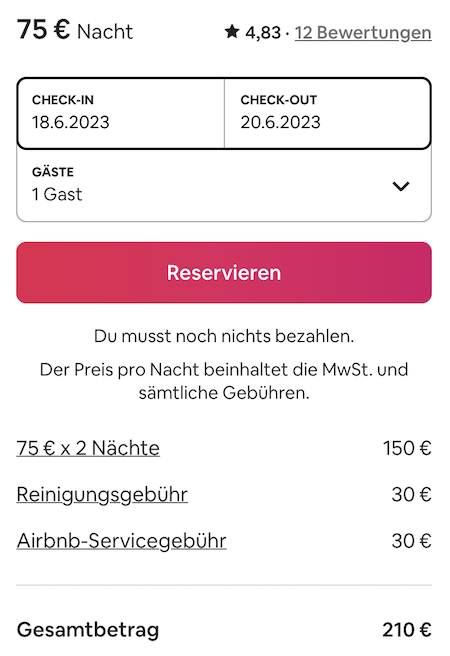Expand the guests chevron arrow
The width and height of the screenshot is (450, 656).
(x=401, y=186)
